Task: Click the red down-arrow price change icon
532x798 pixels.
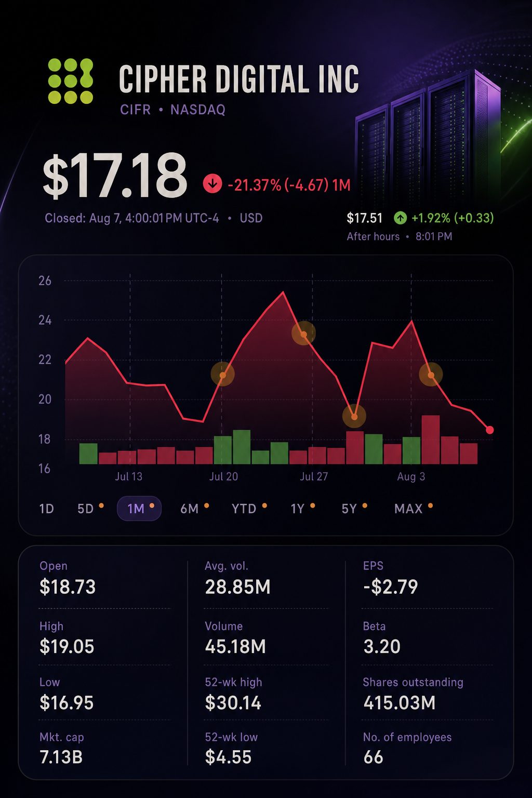Action: tap(212, 183)
